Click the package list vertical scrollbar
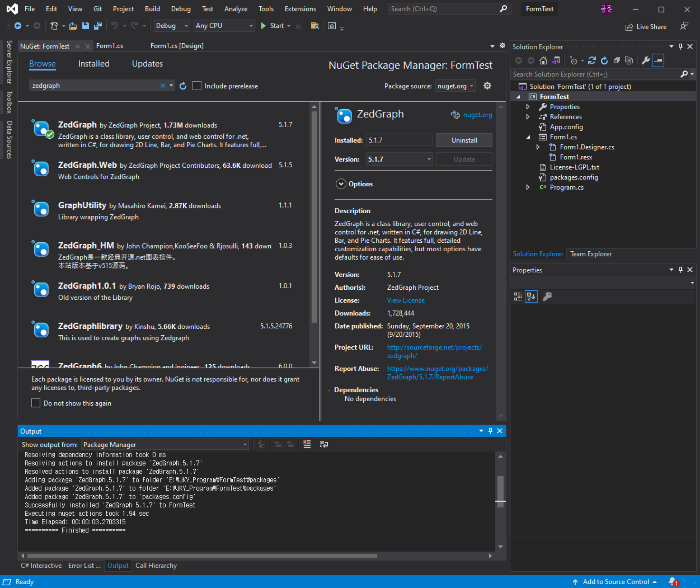Image resolution: width=700 pixels, height=588 pixels. click(314, 217)
